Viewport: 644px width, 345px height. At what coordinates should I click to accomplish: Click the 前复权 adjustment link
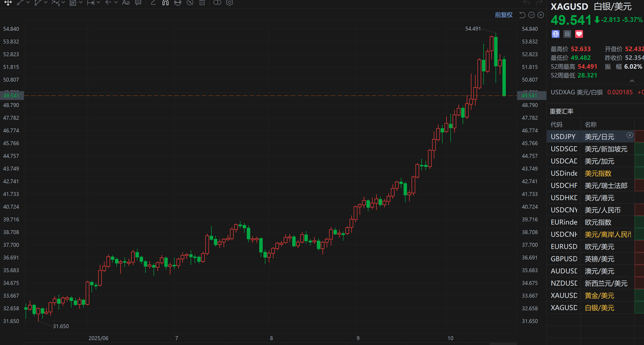503,15
